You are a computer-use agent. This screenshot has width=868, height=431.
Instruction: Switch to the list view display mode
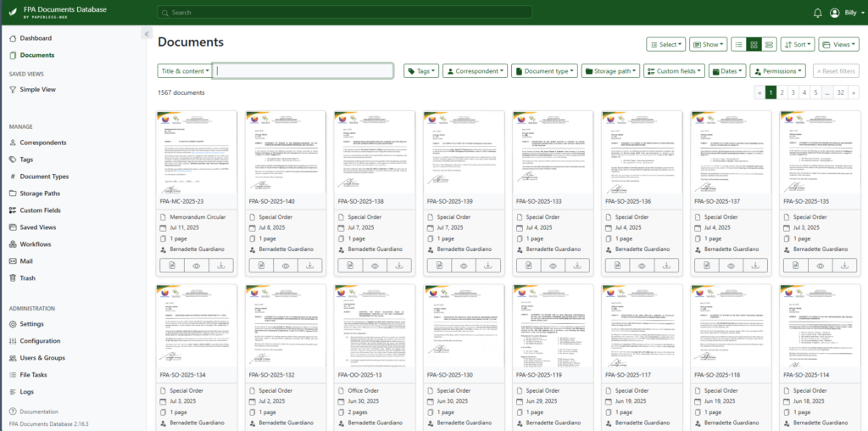point(738,44)
